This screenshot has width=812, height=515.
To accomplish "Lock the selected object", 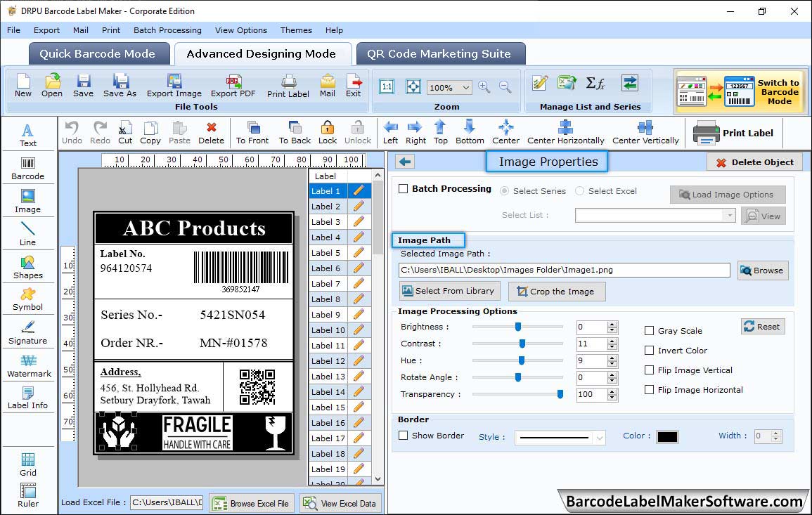I will coord(328,133).
